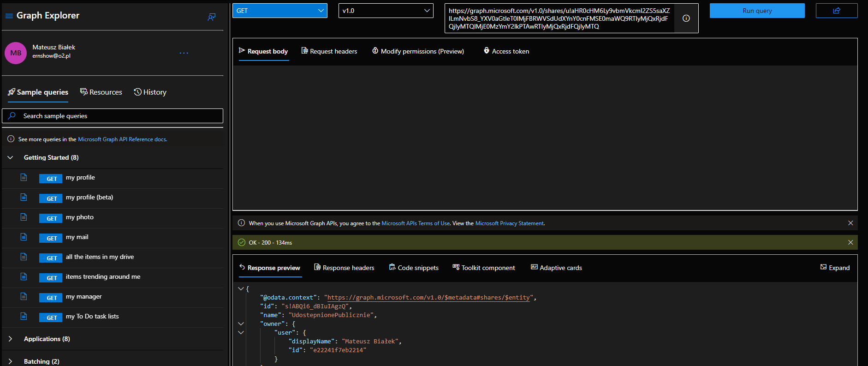Open the Response headers tab

tap(344, 268)
